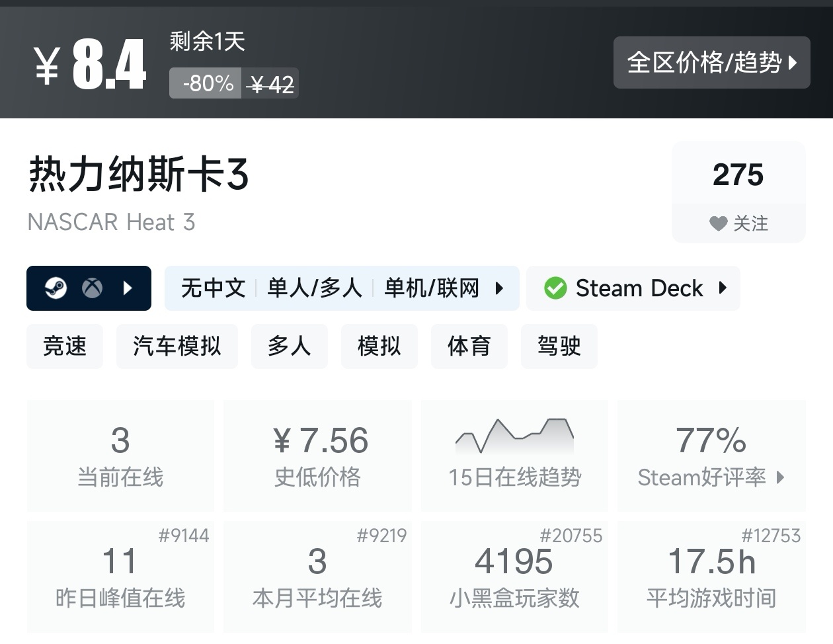Open the 小黑盒玩家数 player count tile
The image size is (833, 644).
point(514,577)
